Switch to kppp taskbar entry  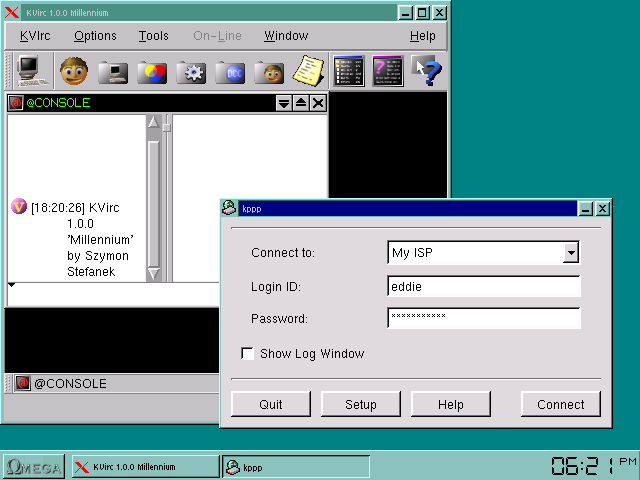coord(296,467)
